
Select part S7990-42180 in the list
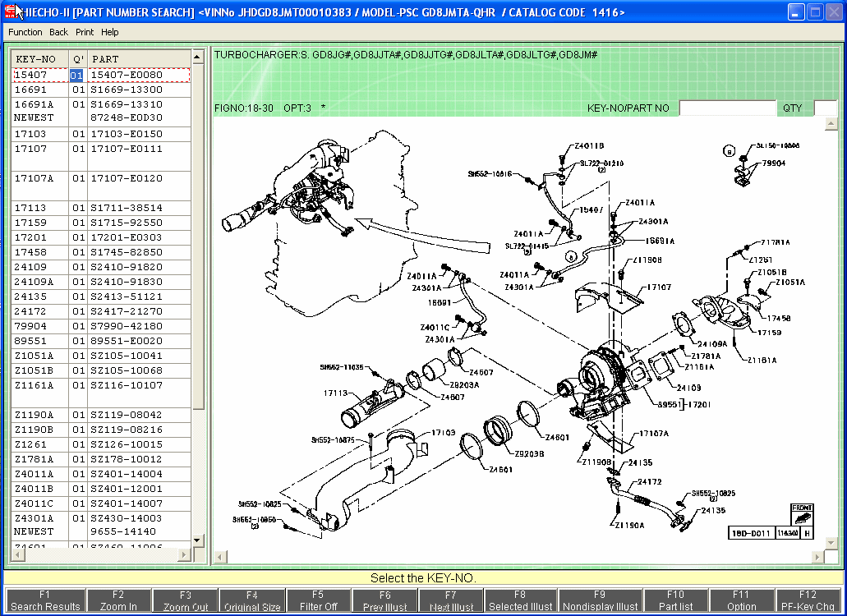click(127, 326)
